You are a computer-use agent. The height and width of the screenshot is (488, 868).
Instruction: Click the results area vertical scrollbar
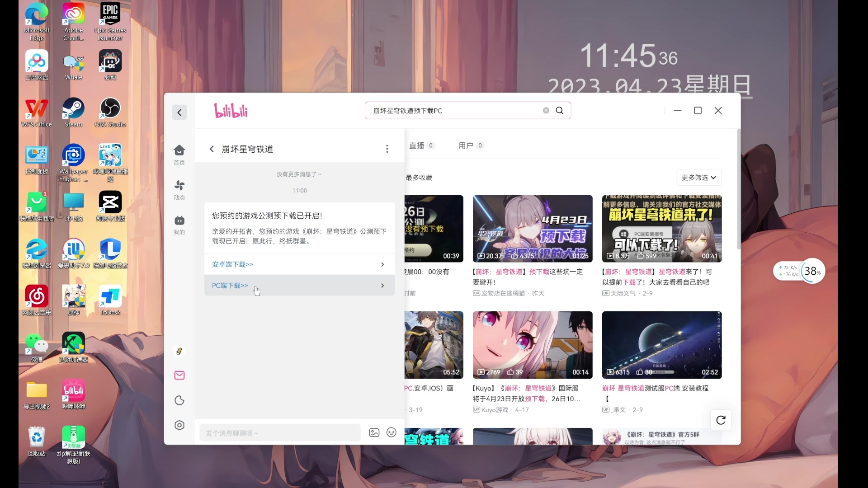click(739, 190)
